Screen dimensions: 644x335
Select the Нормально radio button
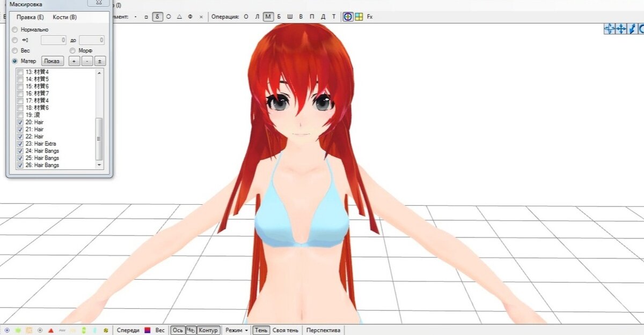(14, 29)
